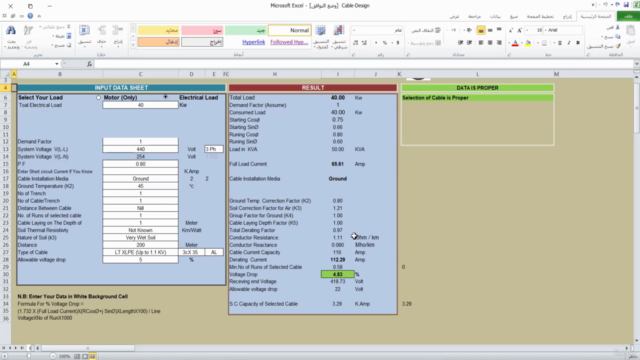Click the Decrease Font Size icon
The width and height of the screenshot is (640, 360).
point(511,30)
